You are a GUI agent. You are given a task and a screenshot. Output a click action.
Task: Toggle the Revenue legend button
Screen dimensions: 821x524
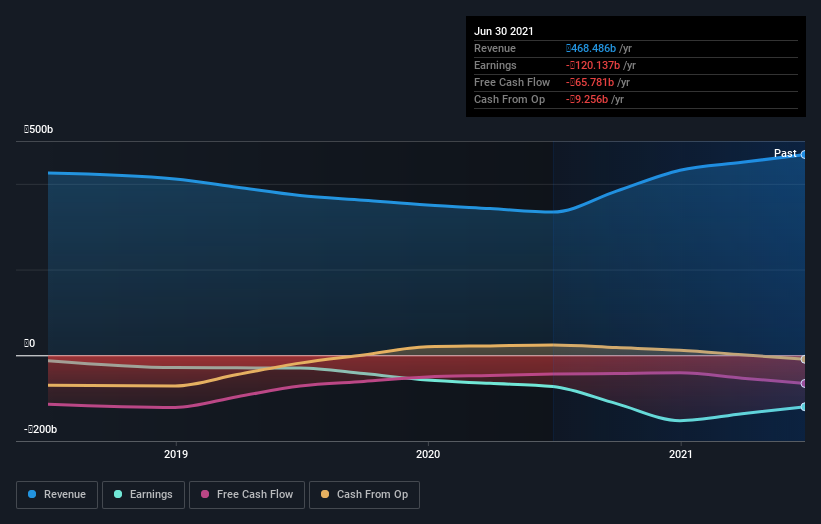coord(57,495)
